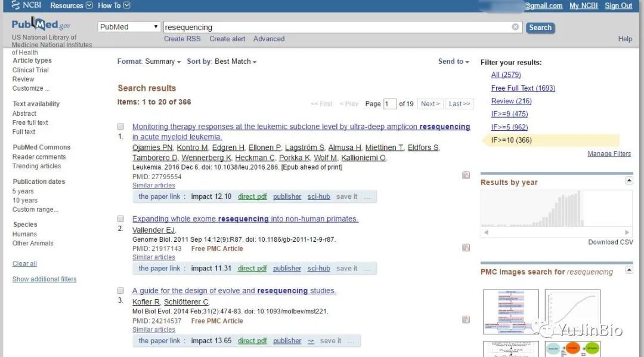This screenshot has height=357, width=644.
Task: Click ellipsis on article 2 paper link bar
Action: coord(367,269)
